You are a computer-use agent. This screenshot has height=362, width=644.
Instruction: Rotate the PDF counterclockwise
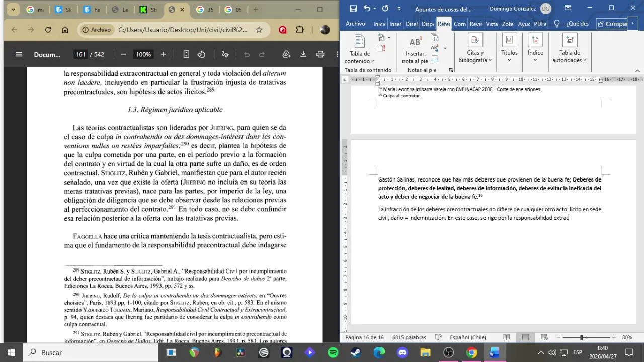[201, 54]
